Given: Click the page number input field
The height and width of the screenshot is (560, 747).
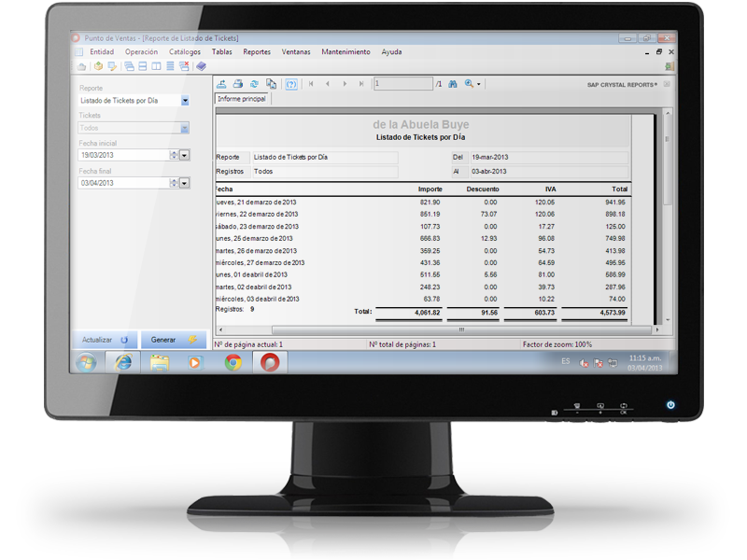Looking at the screenshot, I should (x=402, y=84).
